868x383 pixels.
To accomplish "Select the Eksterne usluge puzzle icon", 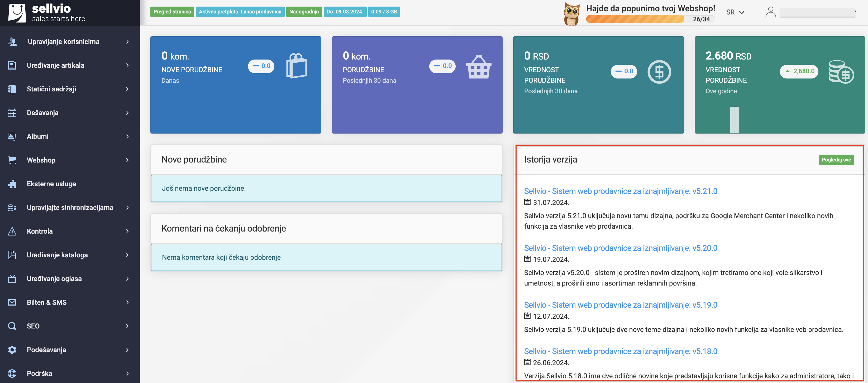I will [12, 184].
